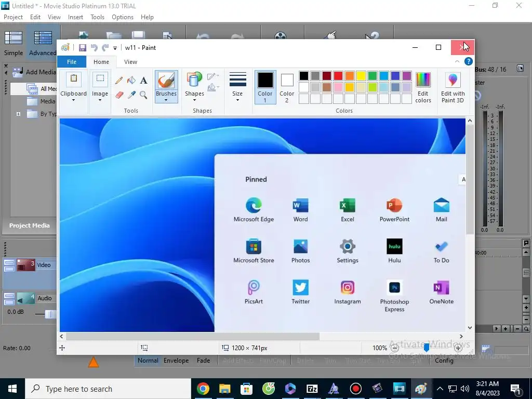Screen dimensions: 532x399
Task: Open Customize Quick Access Toolbar arrow
Action: click(x=115, y=48)
